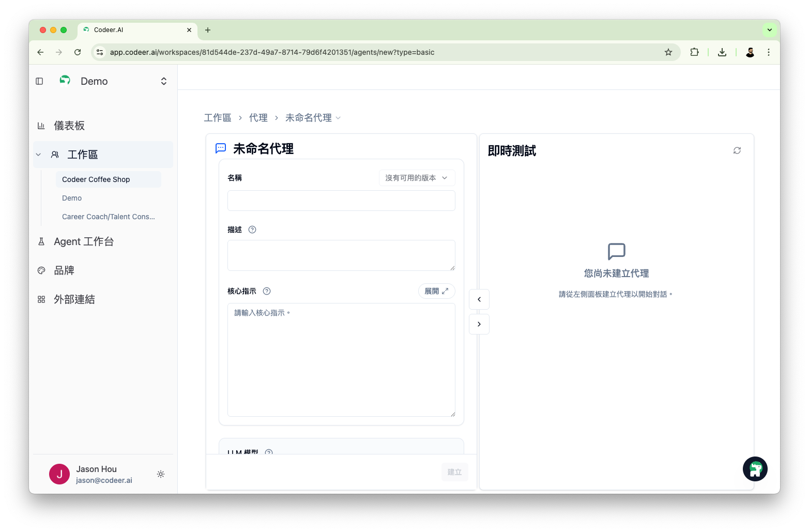Toggle the sidebar collapse icon

point(39,81)
